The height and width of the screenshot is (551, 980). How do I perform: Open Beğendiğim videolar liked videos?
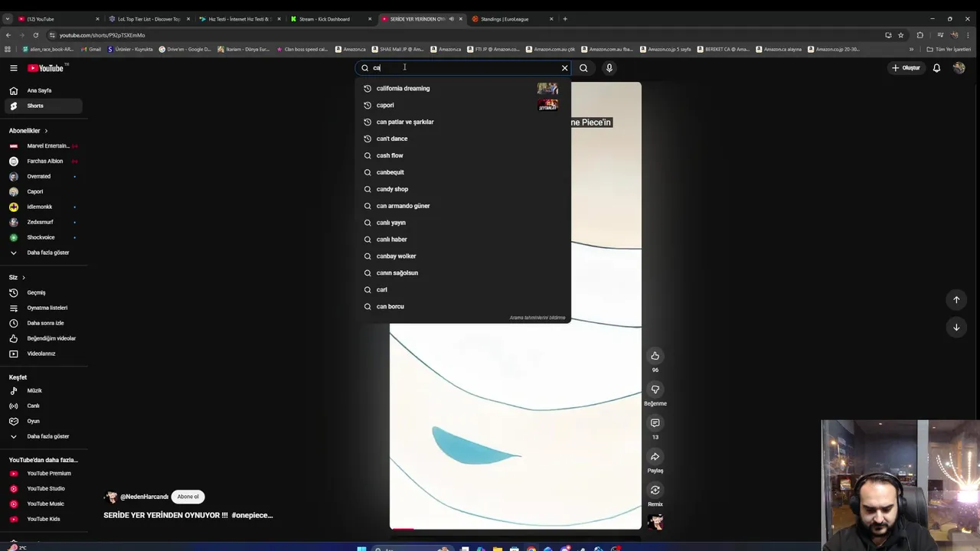(44, 338)
